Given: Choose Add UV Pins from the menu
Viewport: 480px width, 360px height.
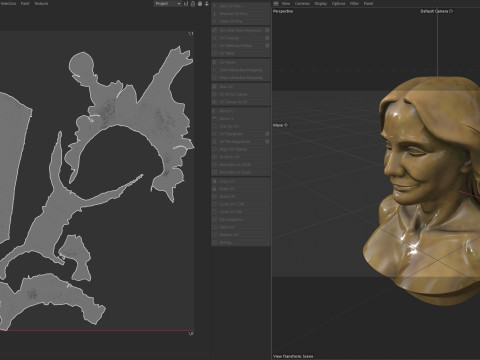Looking at the screenshot, I should [x=241, y=6].
